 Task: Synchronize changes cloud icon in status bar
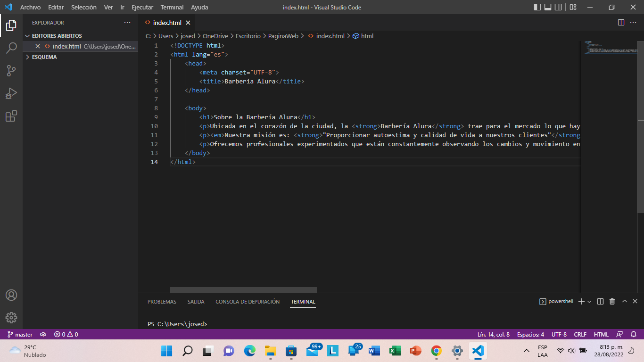(x=43, y=334)
